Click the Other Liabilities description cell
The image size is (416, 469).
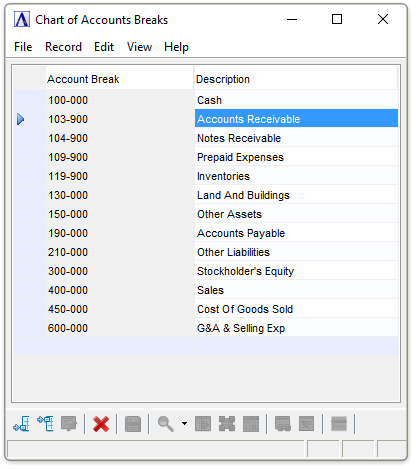296,252
